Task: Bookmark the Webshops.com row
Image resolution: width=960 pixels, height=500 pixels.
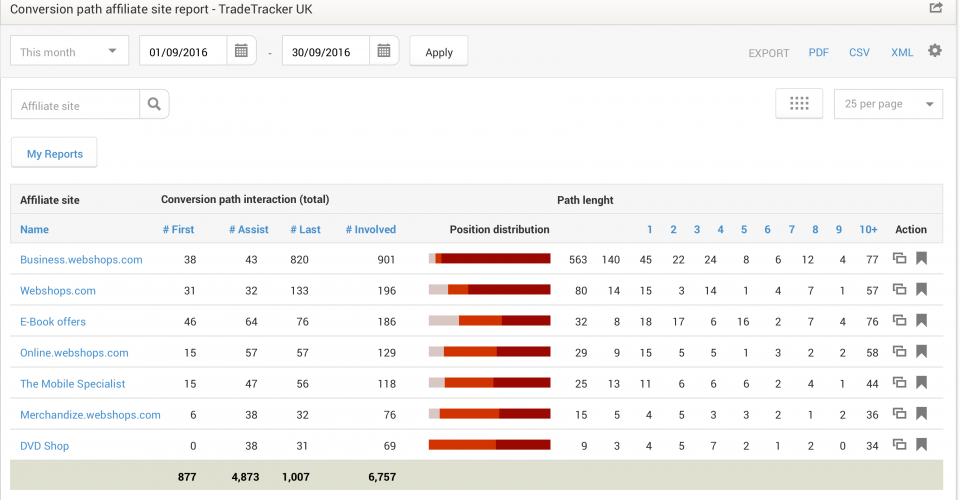Action: point(922,290)
